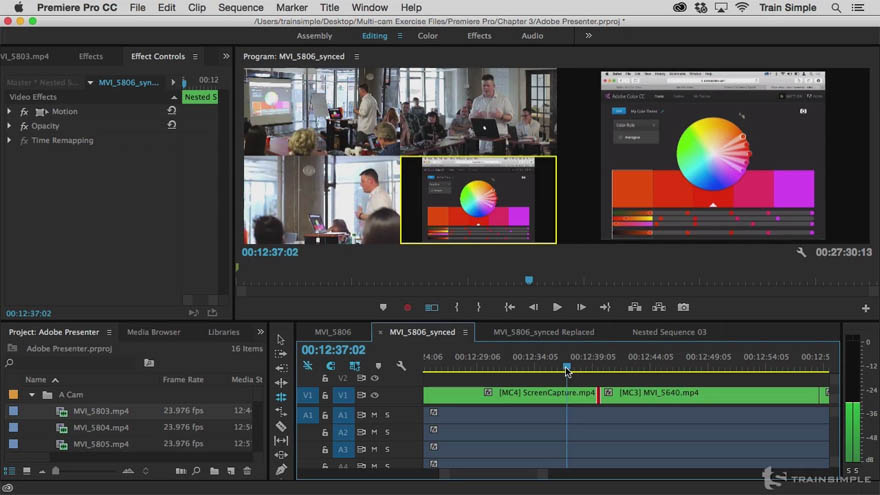Select the Track Select Backward tool

[281, 368]
